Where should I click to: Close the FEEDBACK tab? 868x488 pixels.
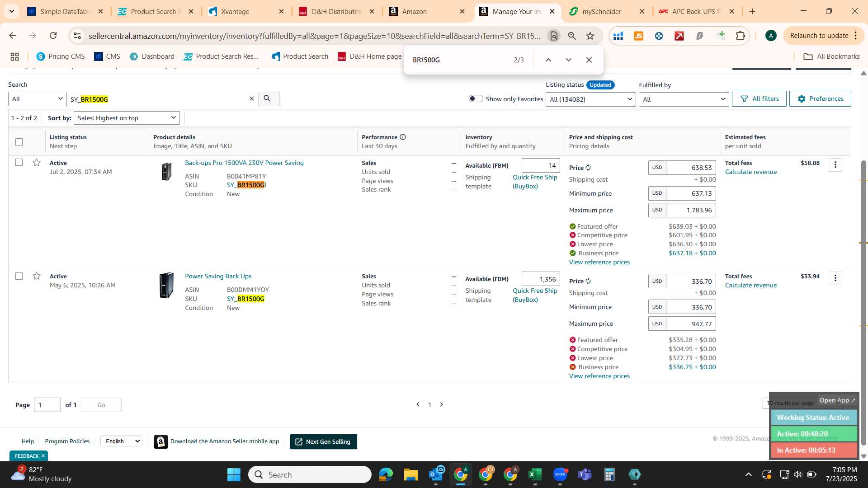coord(43,455)
